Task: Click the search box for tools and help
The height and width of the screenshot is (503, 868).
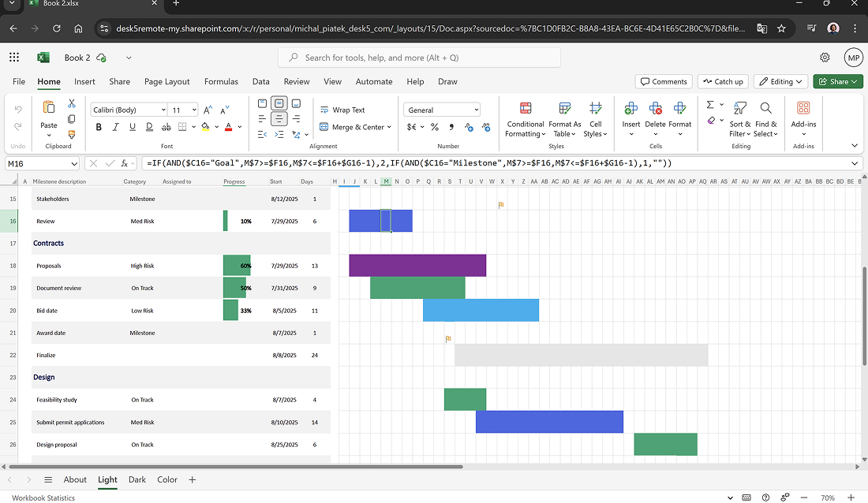Action: (419, 58)
